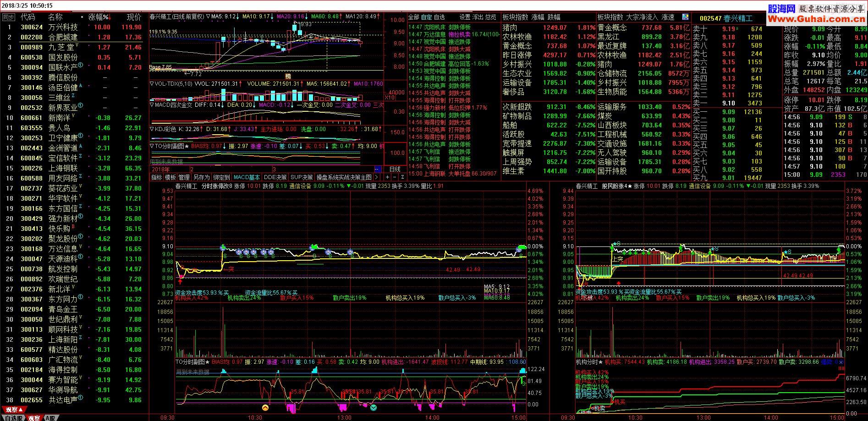Select stock row 002208 合肥城建

[x=74, y=37]
